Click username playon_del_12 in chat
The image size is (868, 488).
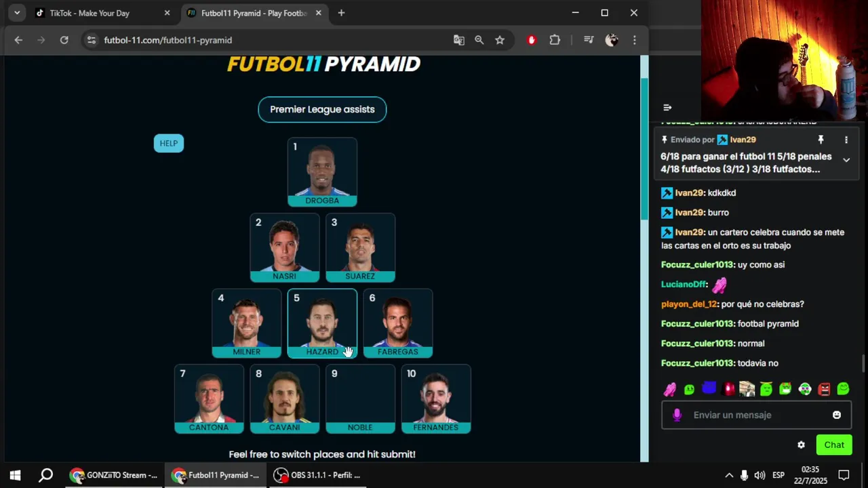coord(688,304)
